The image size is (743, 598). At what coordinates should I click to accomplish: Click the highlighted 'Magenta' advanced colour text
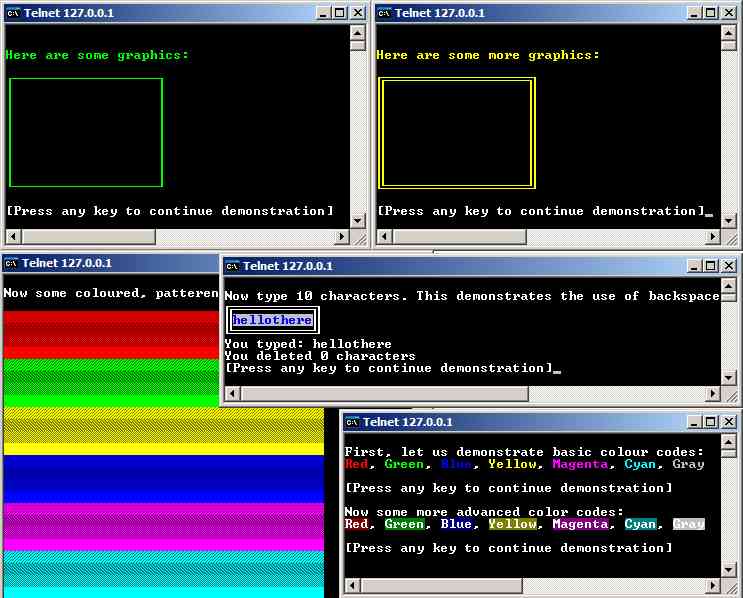pos(580,524)
